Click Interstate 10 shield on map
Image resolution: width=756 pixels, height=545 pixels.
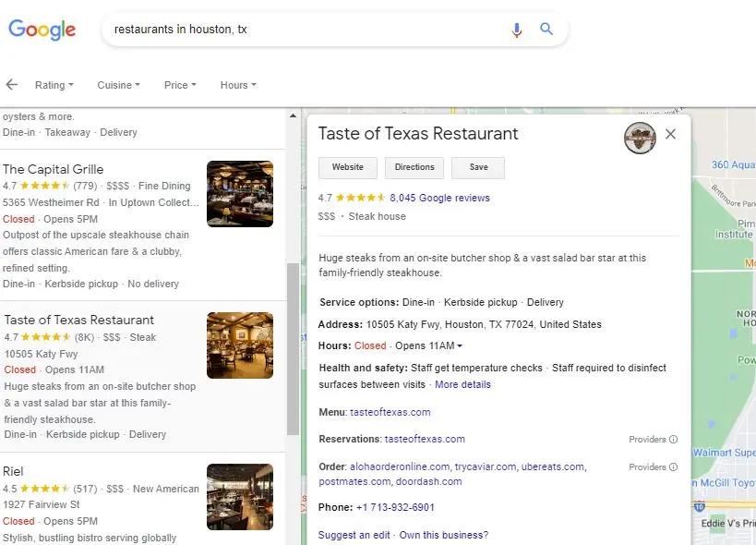699,506
